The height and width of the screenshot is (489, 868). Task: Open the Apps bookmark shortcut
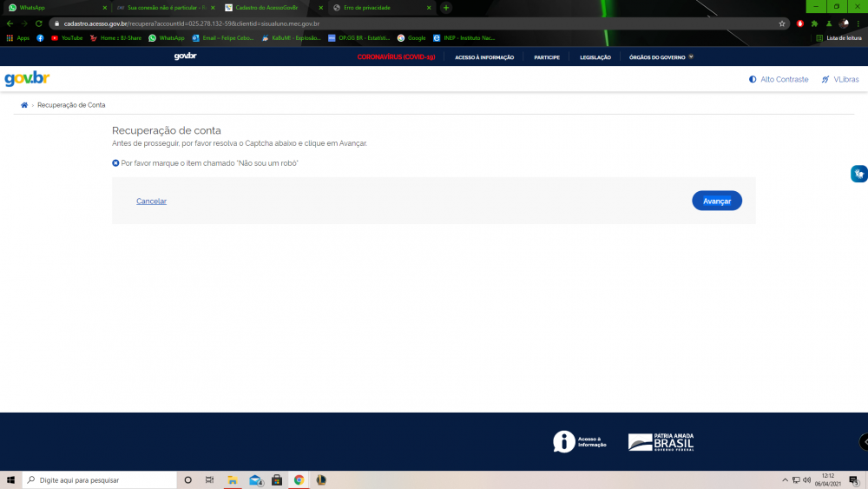17,38
